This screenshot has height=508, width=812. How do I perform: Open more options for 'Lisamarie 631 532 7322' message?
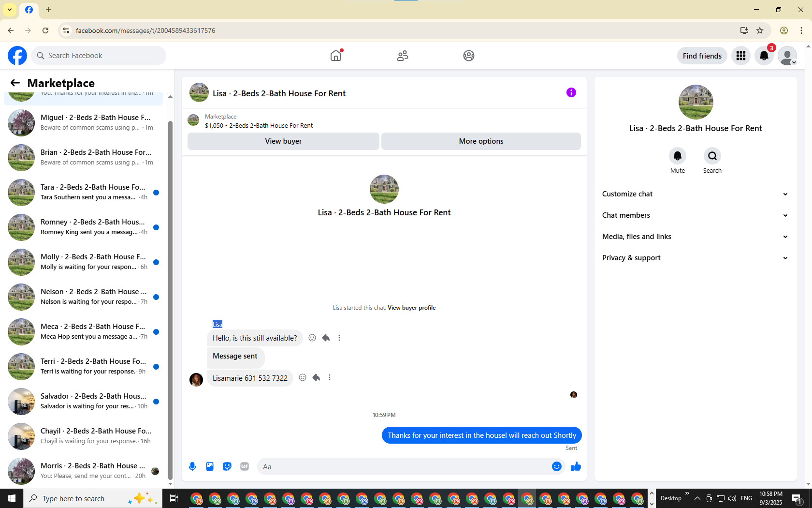click(x=330, y=377)
